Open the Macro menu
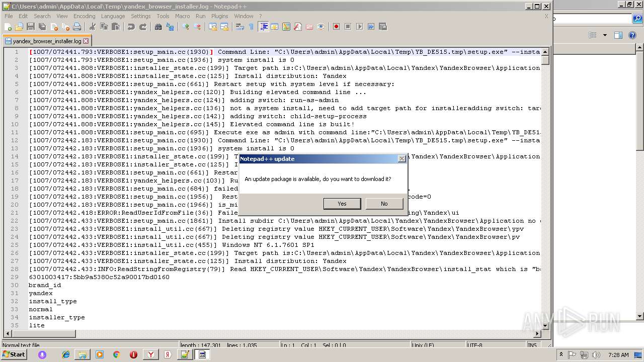This screenshot has width=644, height=362. pos(183,16)
